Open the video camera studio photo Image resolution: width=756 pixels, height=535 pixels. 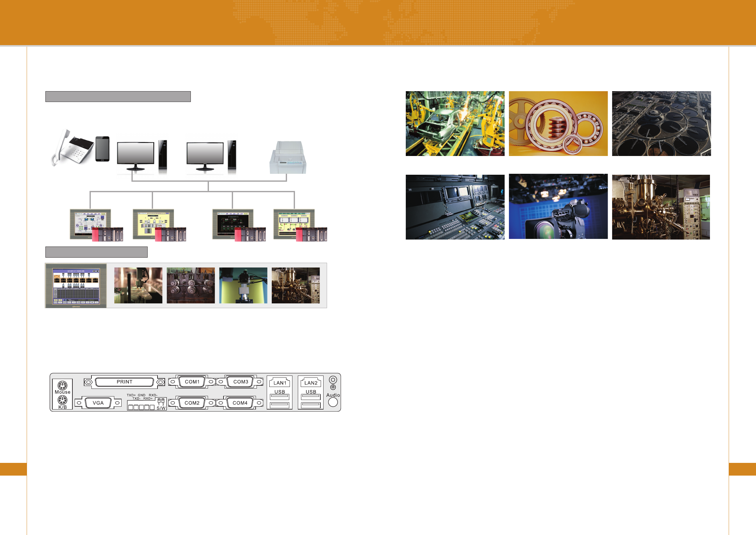click(558, 207)
